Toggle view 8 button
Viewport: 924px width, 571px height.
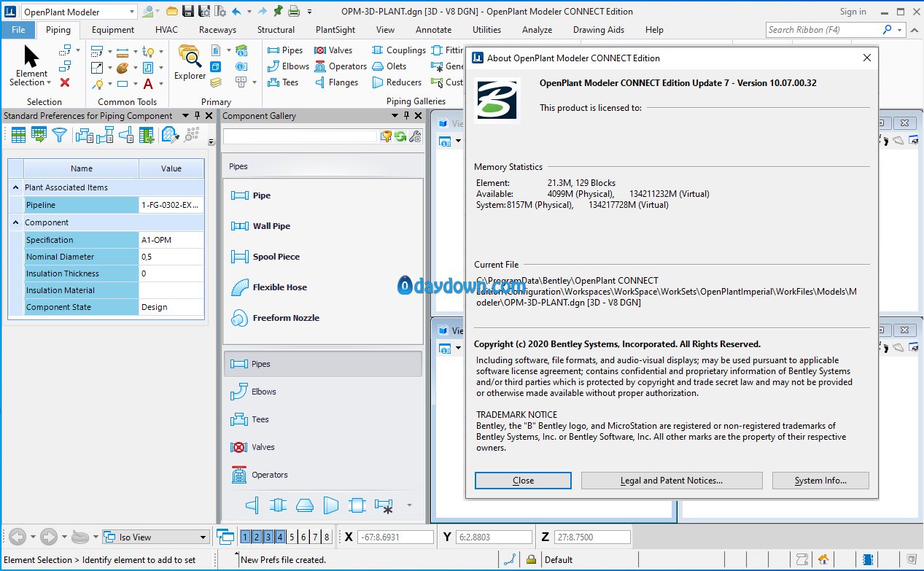(x=327, y=537)
